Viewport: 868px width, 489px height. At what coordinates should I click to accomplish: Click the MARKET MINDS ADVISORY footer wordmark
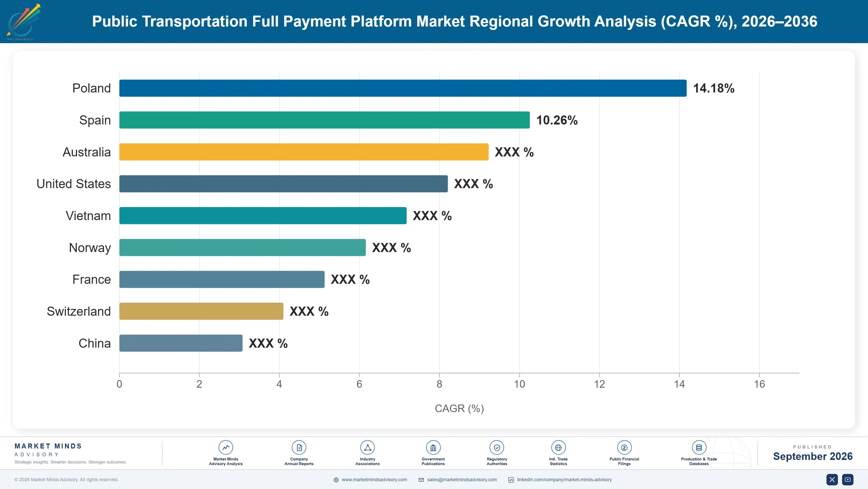click(48, 450)
